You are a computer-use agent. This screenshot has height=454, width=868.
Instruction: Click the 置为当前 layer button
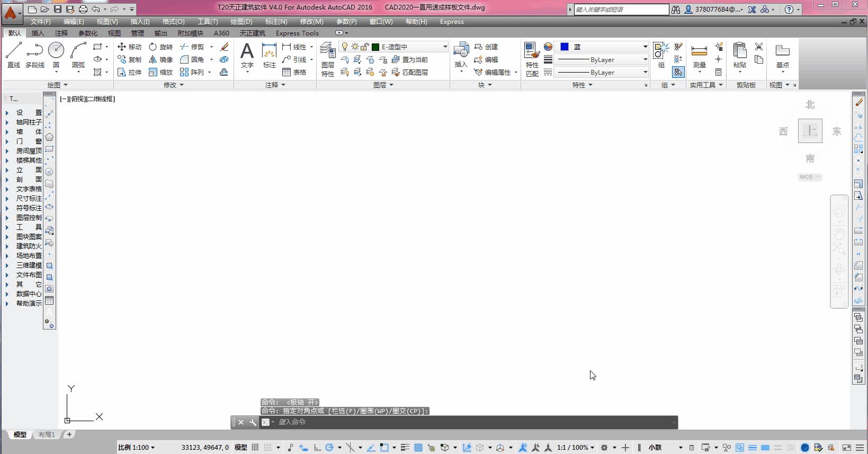(x=410, y=60)
